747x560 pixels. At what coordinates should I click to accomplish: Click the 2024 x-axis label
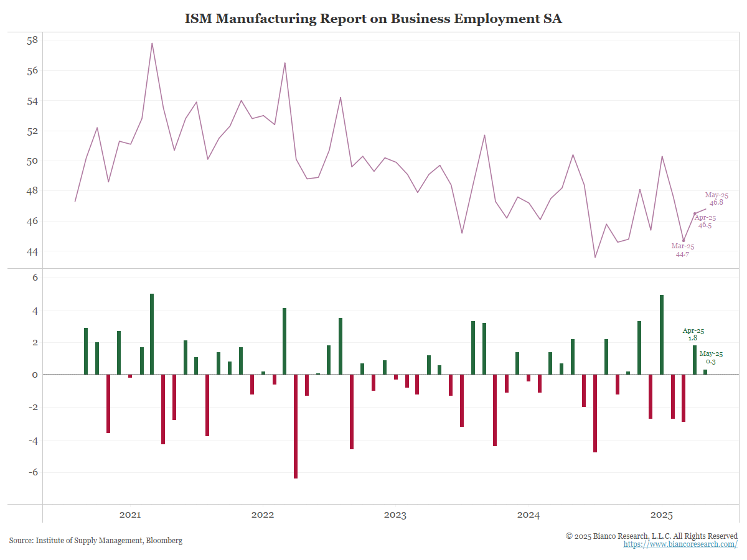529,515
